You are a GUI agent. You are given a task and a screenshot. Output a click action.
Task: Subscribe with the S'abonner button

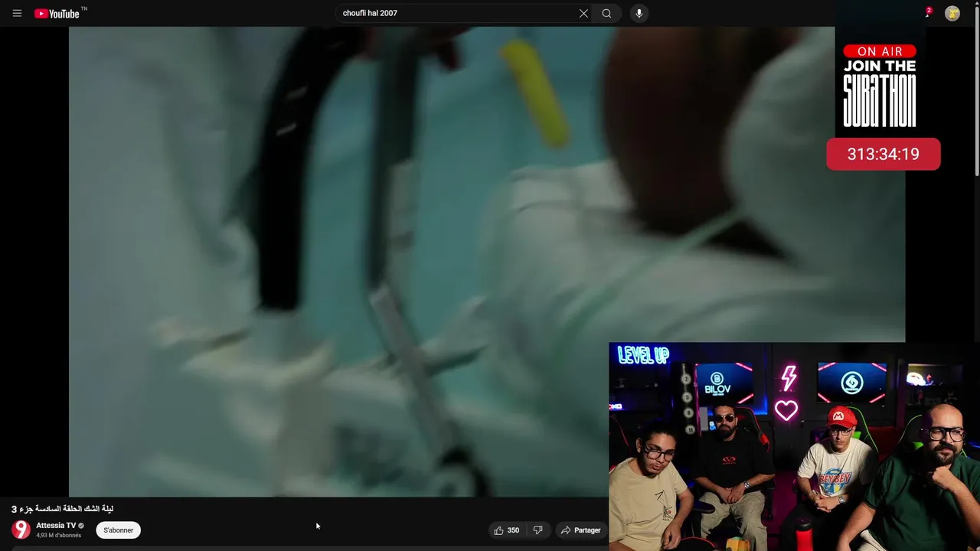pos(119,530)
